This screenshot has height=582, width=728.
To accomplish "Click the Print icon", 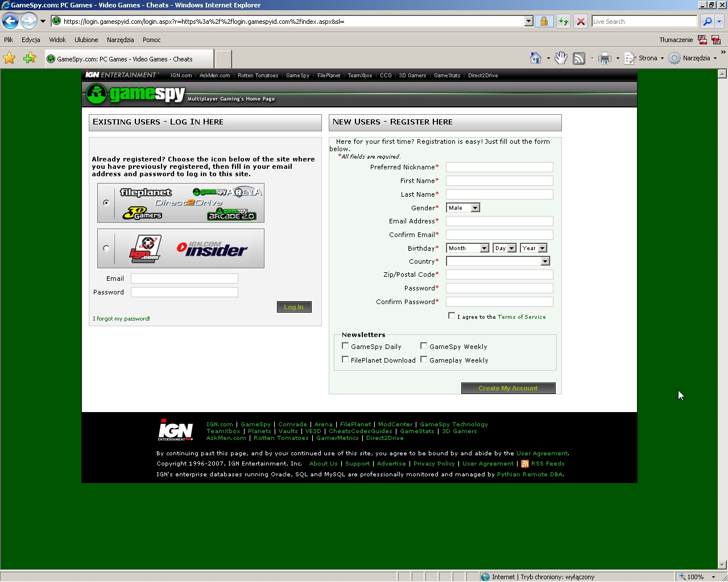I will (605, 58).
